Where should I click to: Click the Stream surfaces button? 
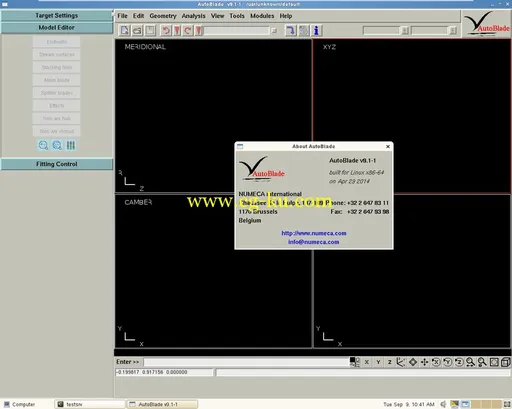[57, 54]
